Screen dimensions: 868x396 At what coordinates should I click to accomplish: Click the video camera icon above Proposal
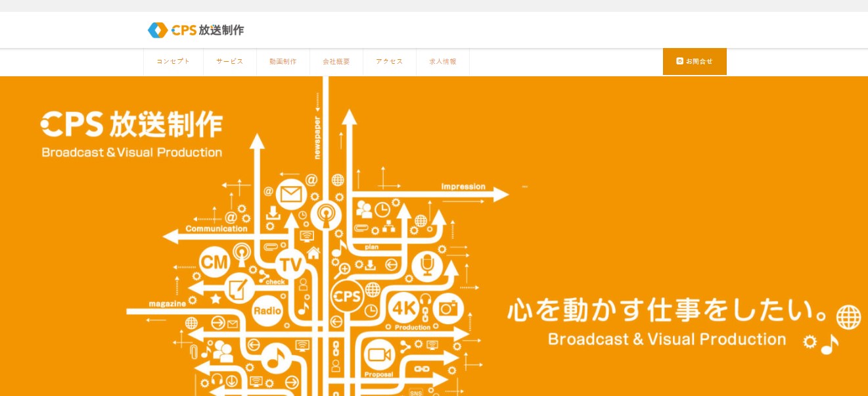pyautogui.click(x=378, y=355)
